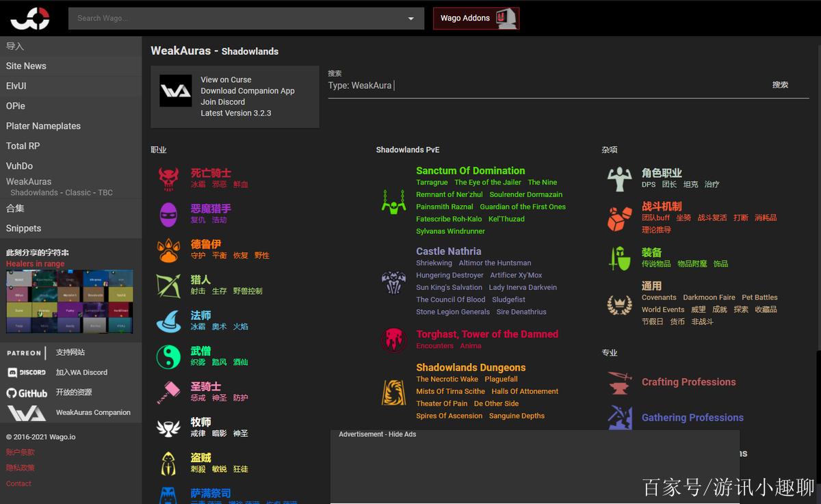The image size is (821, 504).
Task: Click the Wago logo icon
Action: [30, 18]
